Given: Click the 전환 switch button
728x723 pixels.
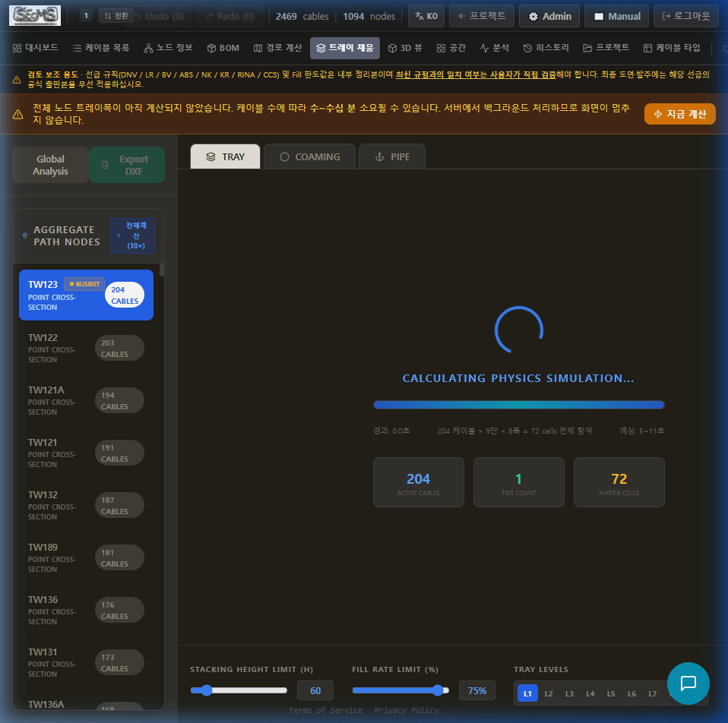Looking at the screenshot, I should (x=116, y=16).
